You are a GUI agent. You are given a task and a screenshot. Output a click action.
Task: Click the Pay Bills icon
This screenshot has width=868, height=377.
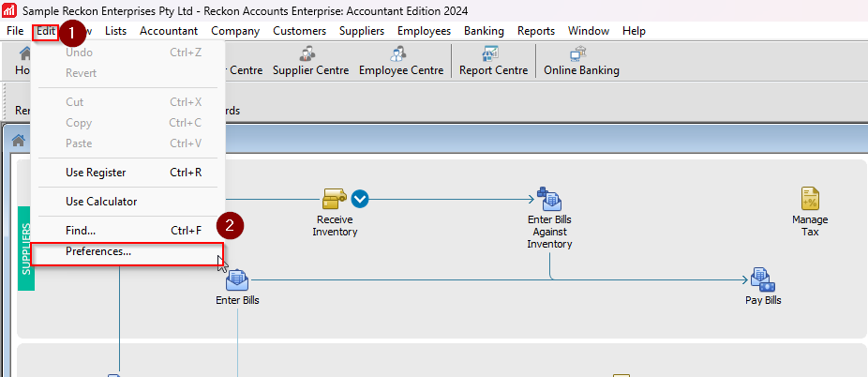(x=762, y=279)
